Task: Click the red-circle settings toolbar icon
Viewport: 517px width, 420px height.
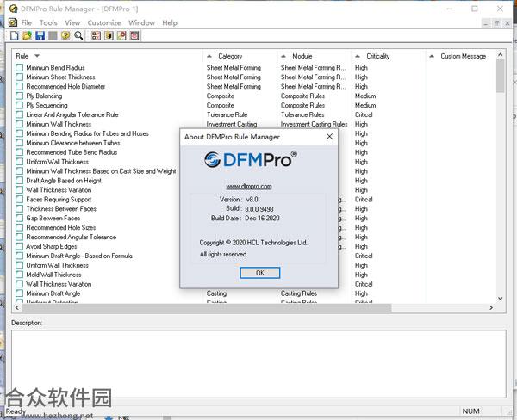Action: (x=121, y=35)
